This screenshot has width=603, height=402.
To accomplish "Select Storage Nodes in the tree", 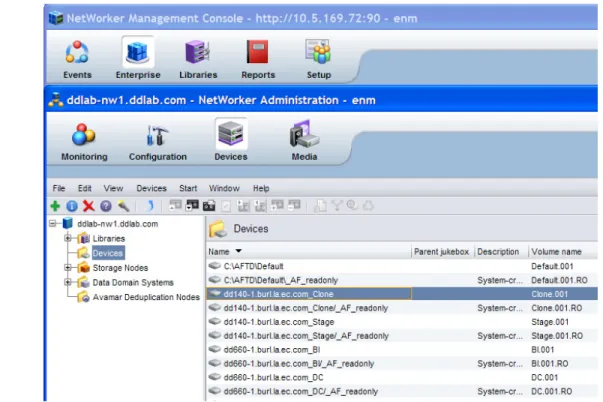I will point(120,268).
